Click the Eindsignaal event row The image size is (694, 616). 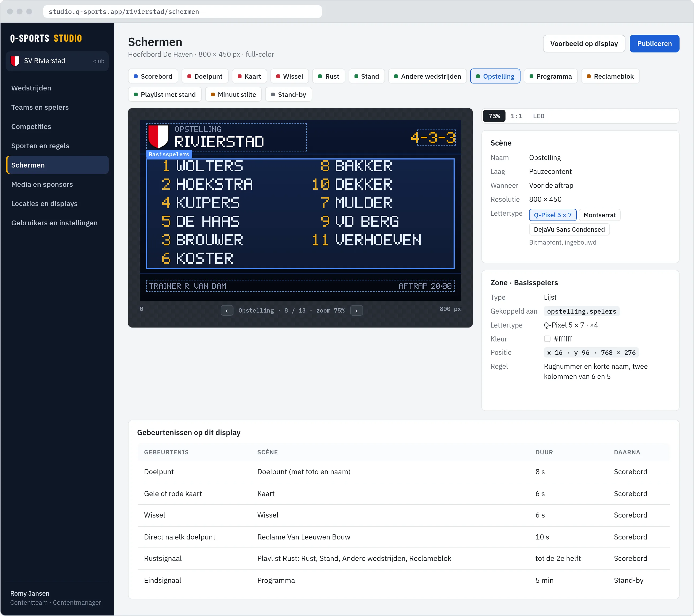[x=403, y=580]
